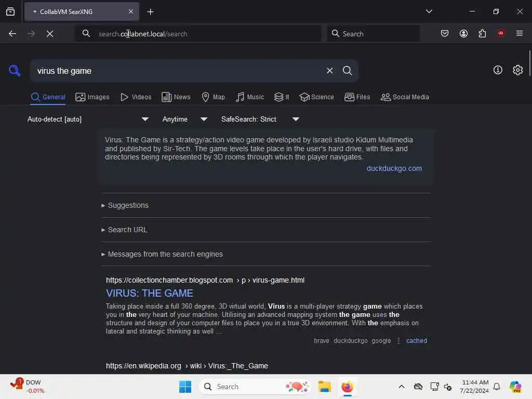The width and height of the screenshot is (532, 399).
Task: Open the extensions puzzle icon
Action: click(482, 33)
